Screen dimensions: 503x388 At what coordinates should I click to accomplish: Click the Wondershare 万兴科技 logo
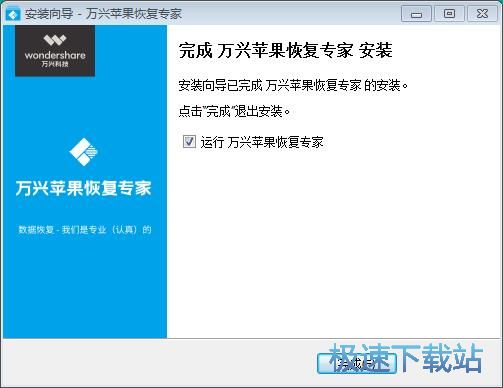click(x=55, y=51)
